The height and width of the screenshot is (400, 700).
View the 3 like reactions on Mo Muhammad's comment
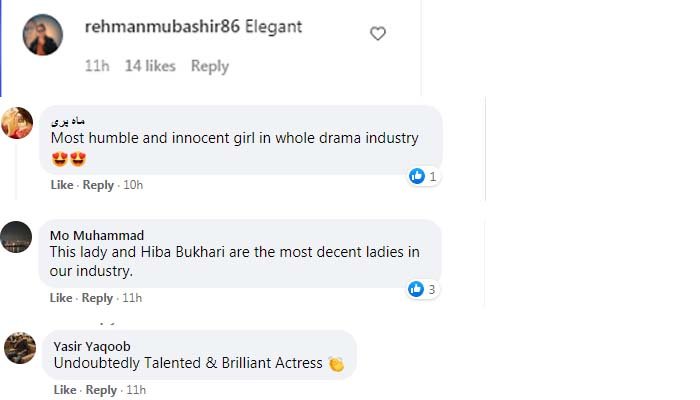423,289
